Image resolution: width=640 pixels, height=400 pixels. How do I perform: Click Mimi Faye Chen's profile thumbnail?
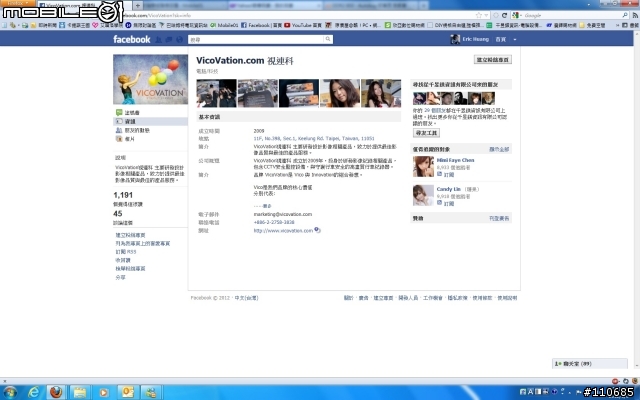(423, 167)
